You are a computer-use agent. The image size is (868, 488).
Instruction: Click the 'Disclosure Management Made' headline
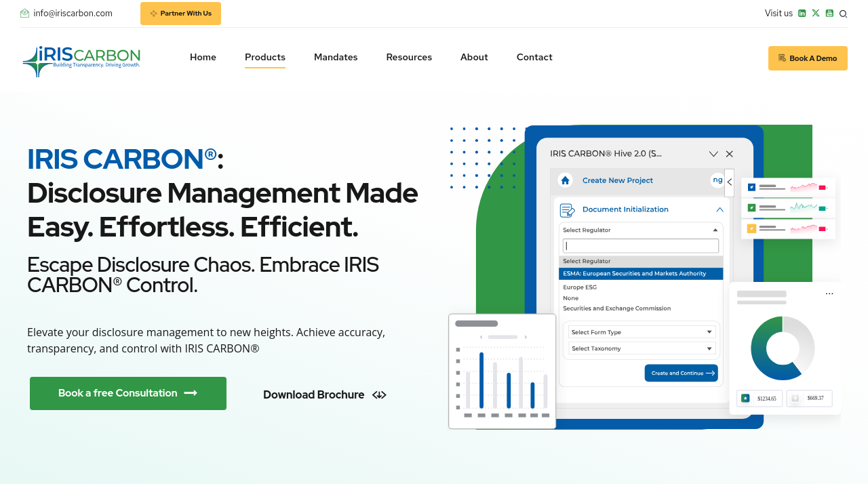click(x=222, y=193)
